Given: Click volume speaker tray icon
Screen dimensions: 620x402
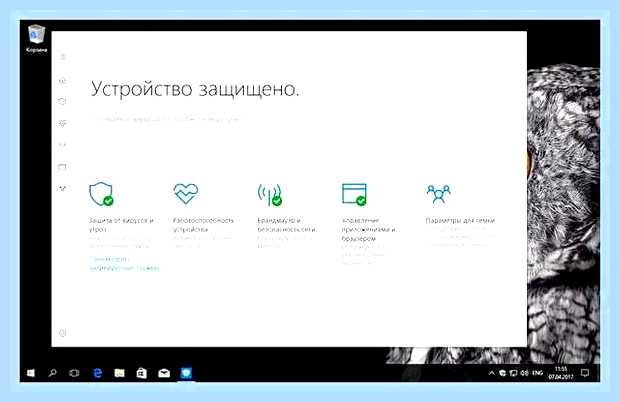Looking at the screenshot, I should (x=524, y=373).
